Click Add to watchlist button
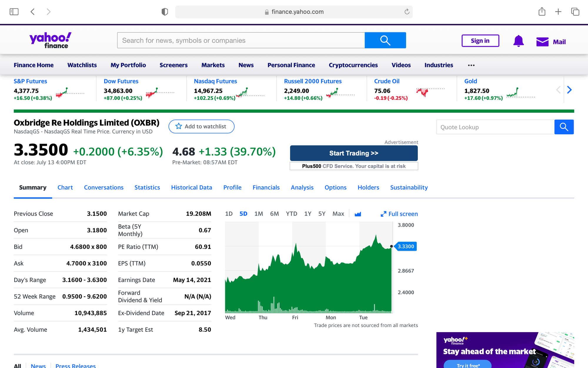 pyautogui.click(x=201, y=126)
